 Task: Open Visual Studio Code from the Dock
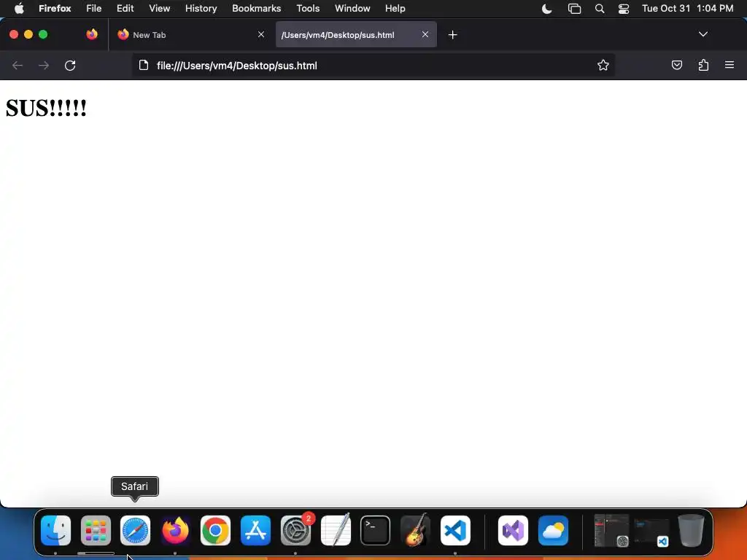[455, 530]
